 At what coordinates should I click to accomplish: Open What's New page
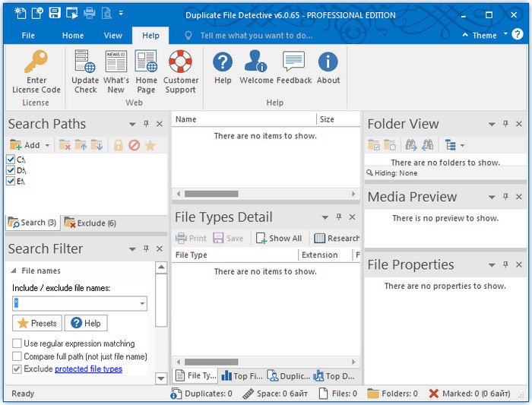(116, 72)
